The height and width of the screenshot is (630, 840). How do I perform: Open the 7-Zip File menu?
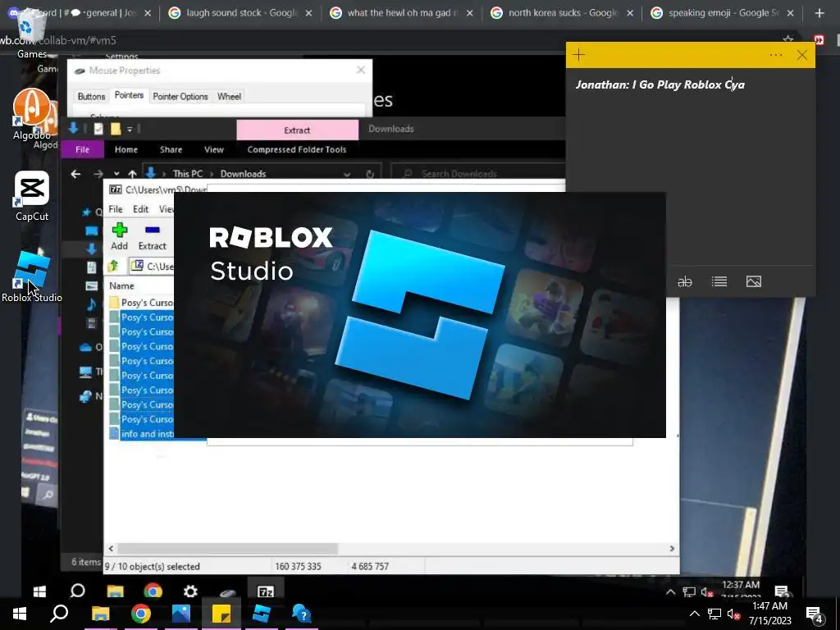click(x=116, y=209)
